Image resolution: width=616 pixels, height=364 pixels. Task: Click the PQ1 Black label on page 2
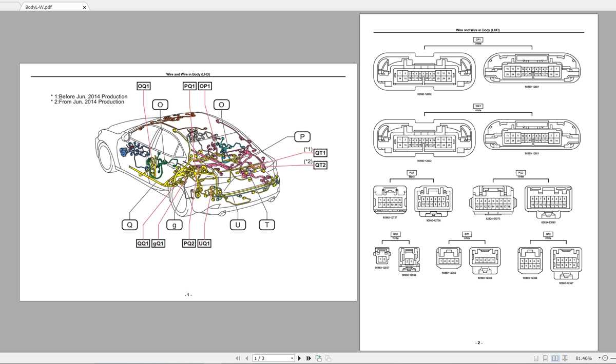coord(411,174)
